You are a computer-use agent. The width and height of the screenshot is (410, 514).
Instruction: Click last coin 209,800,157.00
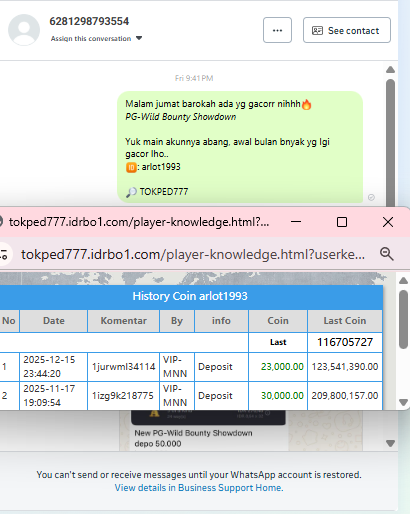345,396
